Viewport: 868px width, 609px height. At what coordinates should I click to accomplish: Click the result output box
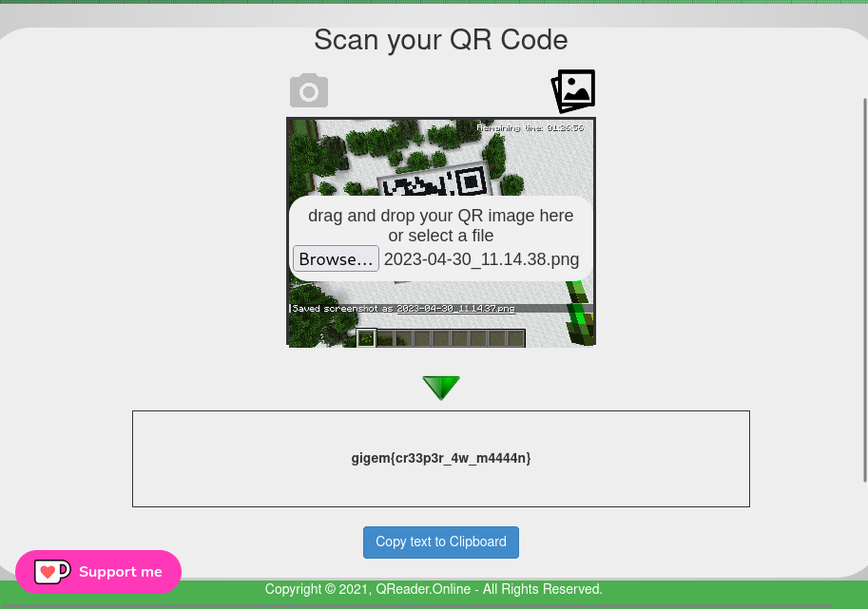click(x=441, y=459)
